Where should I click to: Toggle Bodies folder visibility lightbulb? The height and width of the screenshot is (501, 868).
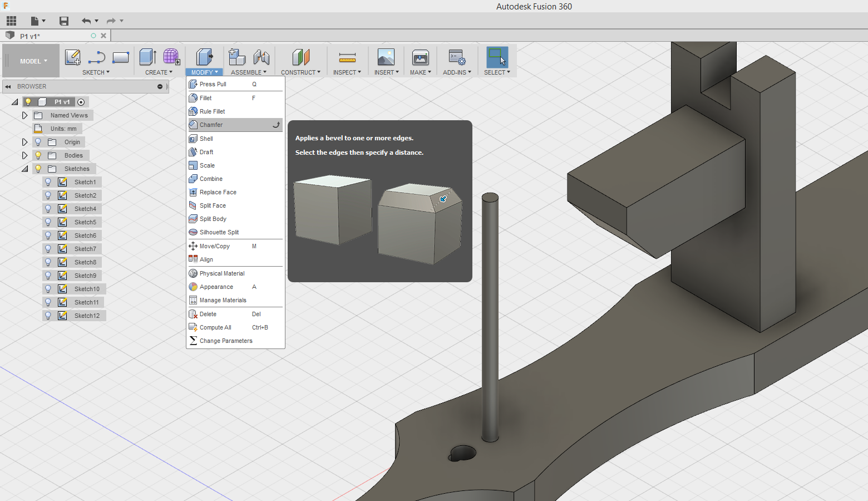(38, 155)
